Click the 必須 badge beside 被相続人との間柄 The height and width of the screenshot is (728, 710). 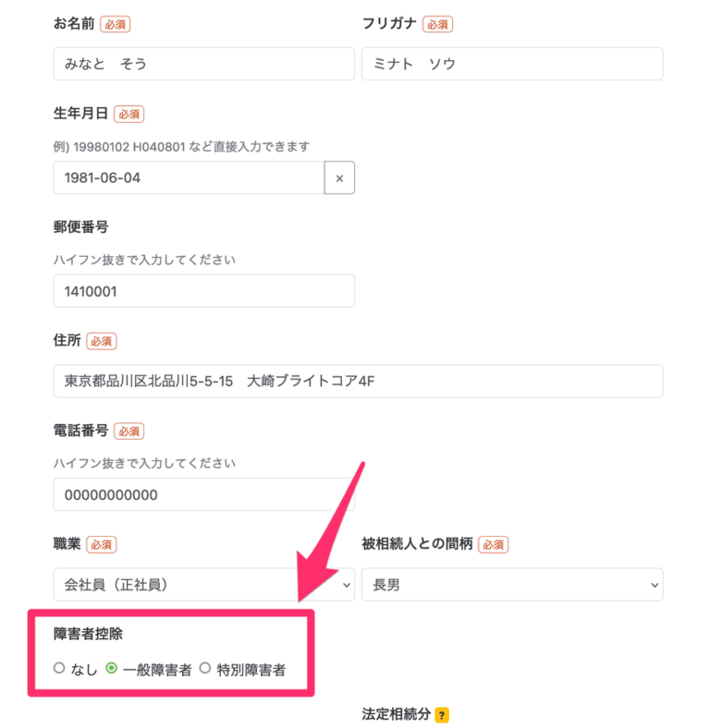(494, 544)
